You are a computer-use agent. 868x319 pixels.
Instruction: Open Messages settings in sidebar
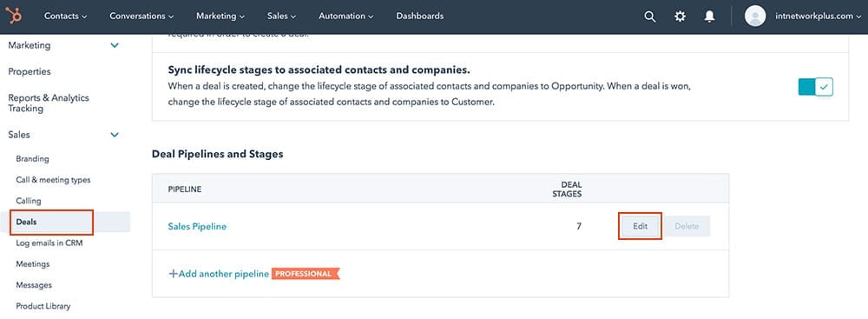tap(34, 285)
